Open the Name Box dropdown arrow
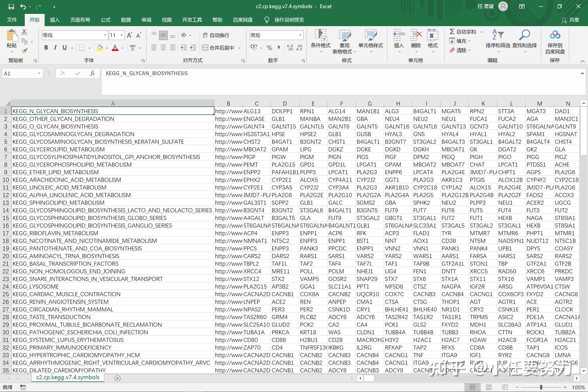The width and height of the screenshot is (588, 392). pos(39,73)
